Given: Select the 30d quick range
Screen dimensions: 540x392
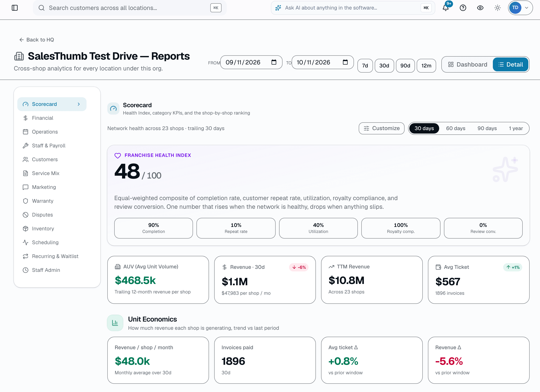Looking at the screenshot, I should 384,66.
